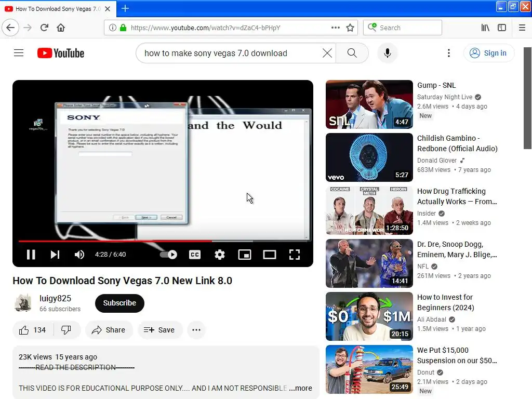Open We Put $15,000 Suspension video thumbnail
The width and height of the screenshot is (532, 399).
pyautogui.click(x=369, y=369)
